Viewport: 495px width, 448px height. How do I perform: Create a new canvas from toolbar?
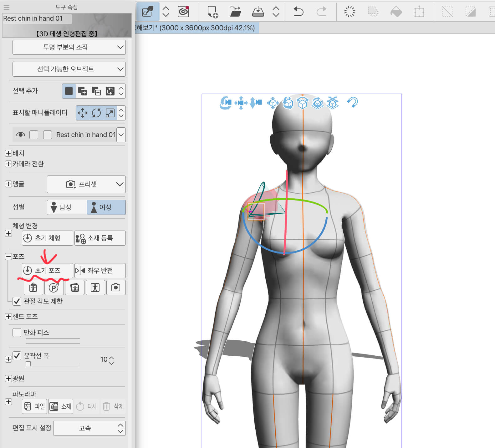(213, 12)
